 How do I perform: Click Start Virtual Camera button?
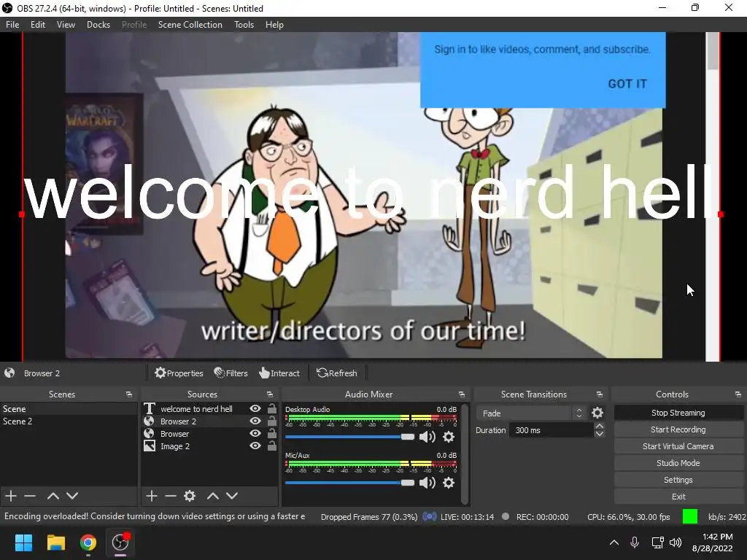click(678, 446)
